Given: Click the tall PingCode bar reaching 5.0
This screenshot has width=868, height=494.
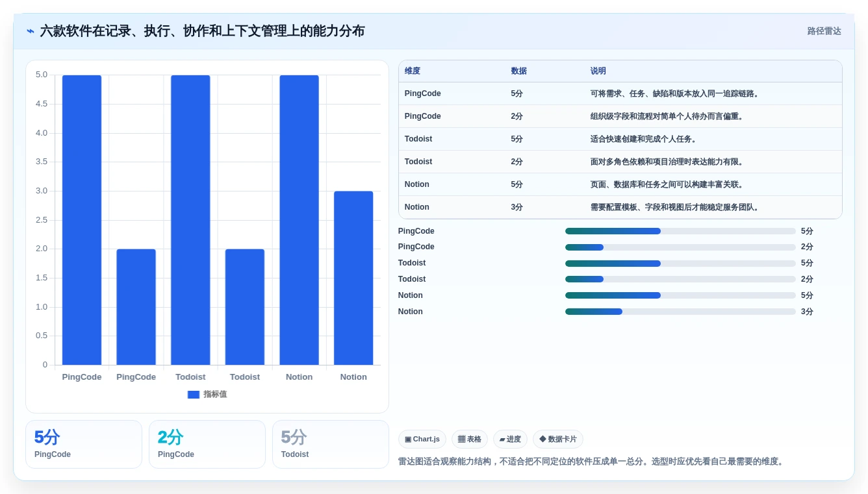Looking at the screenshot, I should 82,220.
